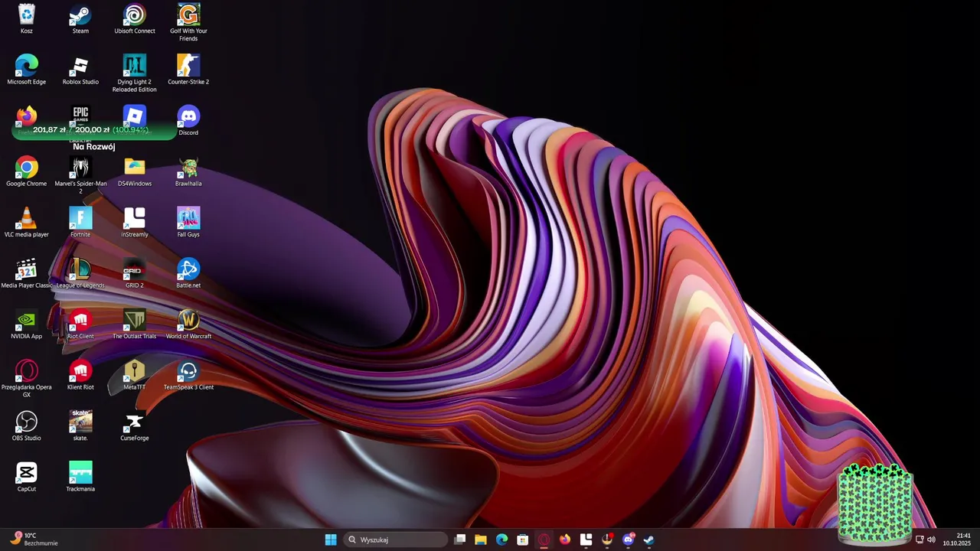Select the NVIDIA App desktop icon
The height and width of the screenshot is (551, 980).
tap(27, 324)
